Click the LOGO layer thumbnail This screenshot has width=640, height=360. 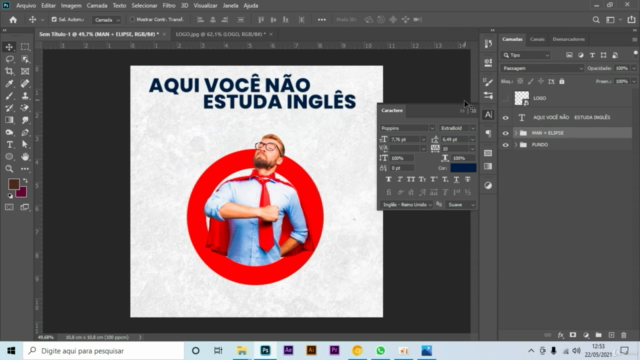(x=522, y=98)
